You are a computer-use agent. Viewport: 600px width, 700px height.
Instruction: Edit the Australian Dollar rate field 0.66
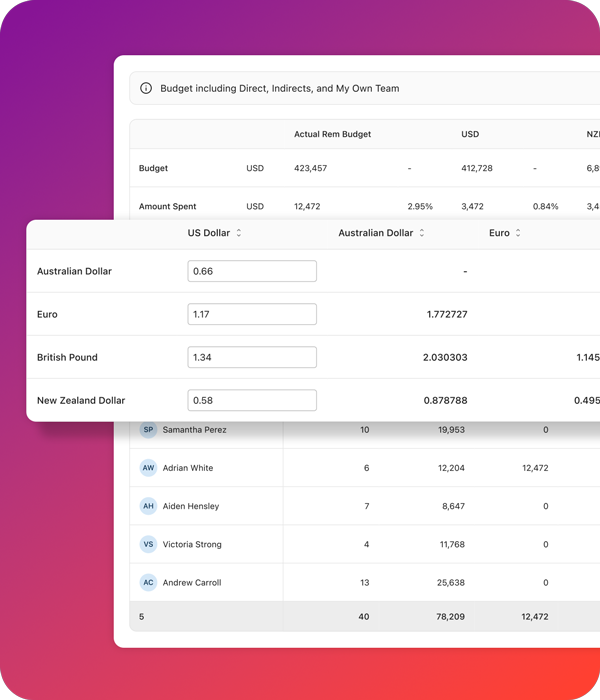click(252, 271)
